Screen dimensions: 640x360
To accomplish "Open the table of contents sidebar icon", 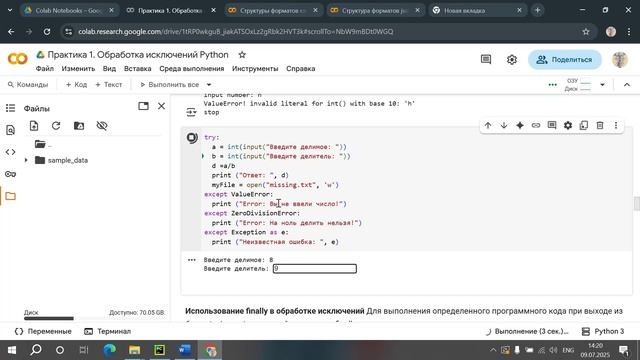I will [11, 108].
